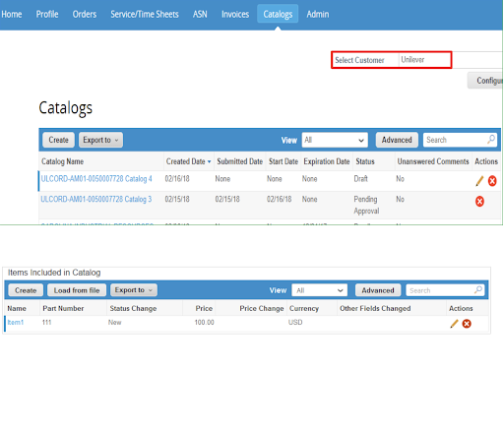
Task: Click Create button in Catalogs toolbar
Action: 59,140
